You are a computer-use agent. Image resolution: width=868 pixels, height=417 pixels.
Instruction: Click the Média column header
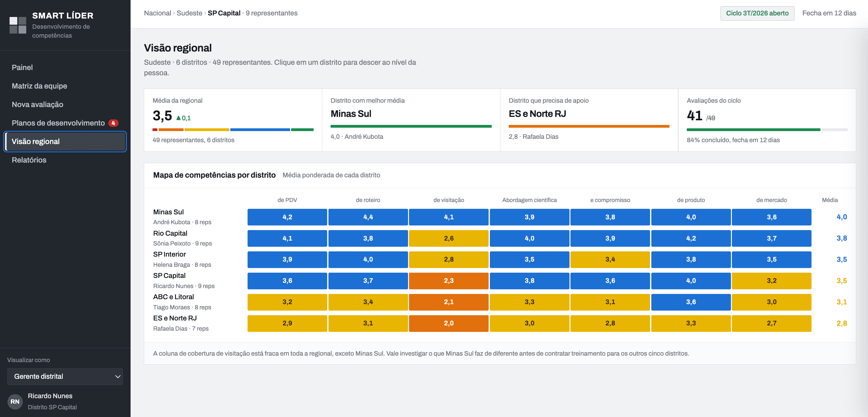pos(830,200)
